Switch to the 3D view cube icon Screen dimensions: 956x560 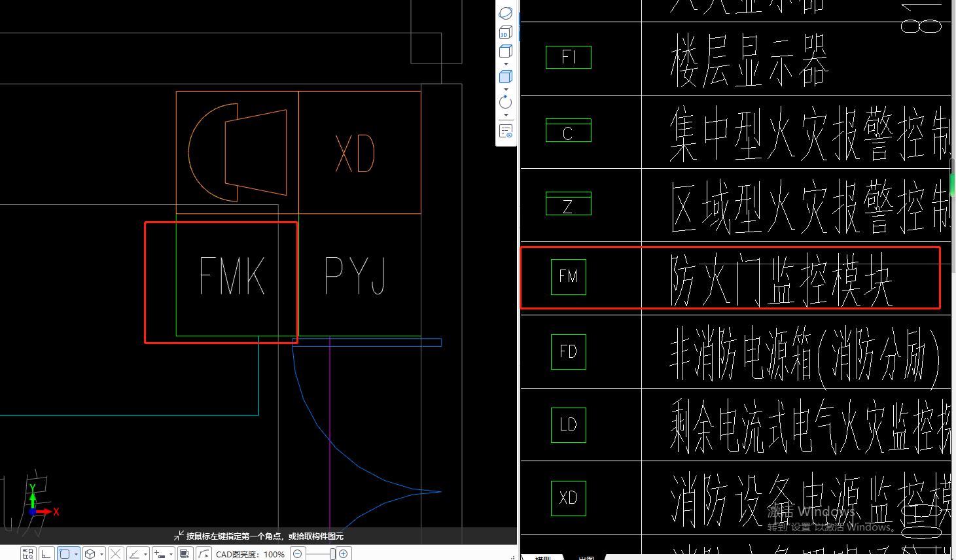[506, 33]
